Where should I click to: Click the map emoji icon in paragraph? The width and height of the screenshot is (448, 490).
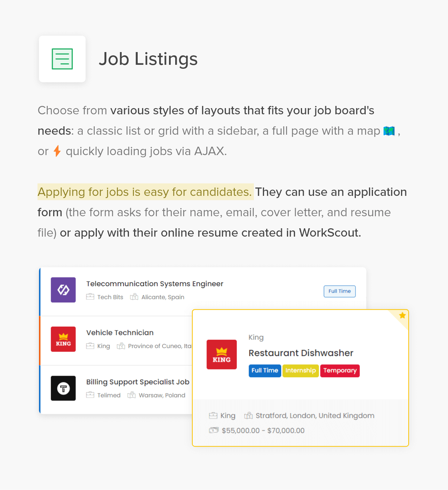pos(389,131)
